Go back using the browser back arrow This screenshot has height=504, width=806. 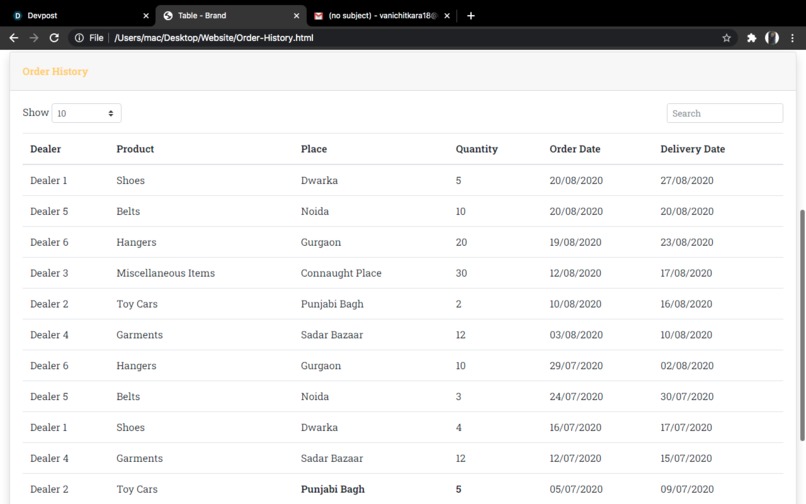coord(14,38)
